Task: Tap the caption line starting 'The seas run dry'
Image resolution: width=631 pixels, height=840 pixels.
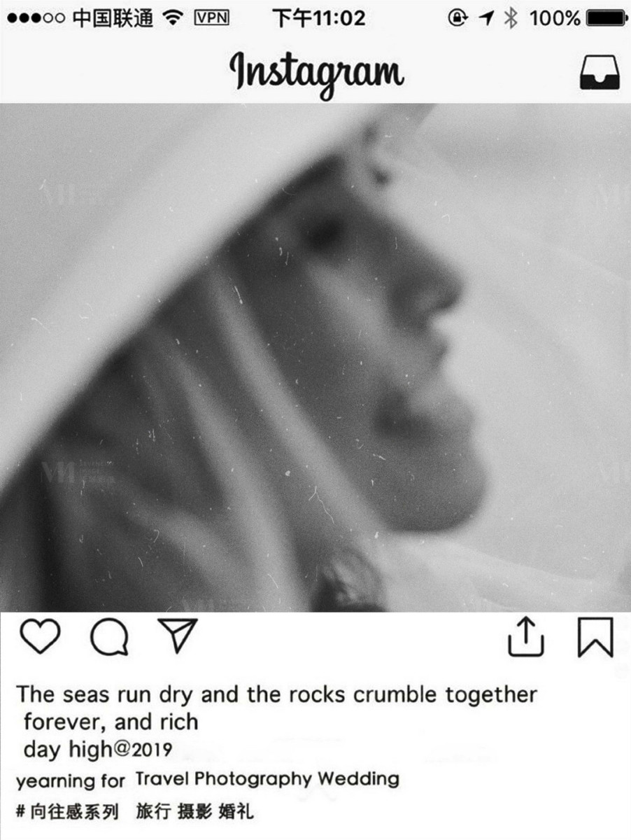Action: pos(276,695)
